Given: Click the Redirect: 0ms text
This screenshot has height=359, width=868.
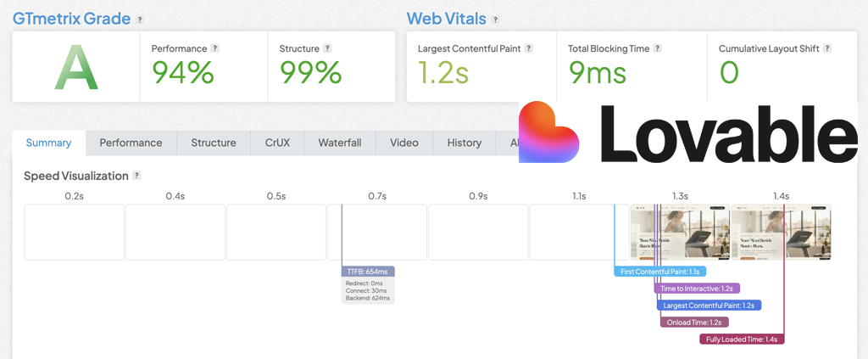Looking at the screenshot, I should pyautogui.click(x=364, y=283).
